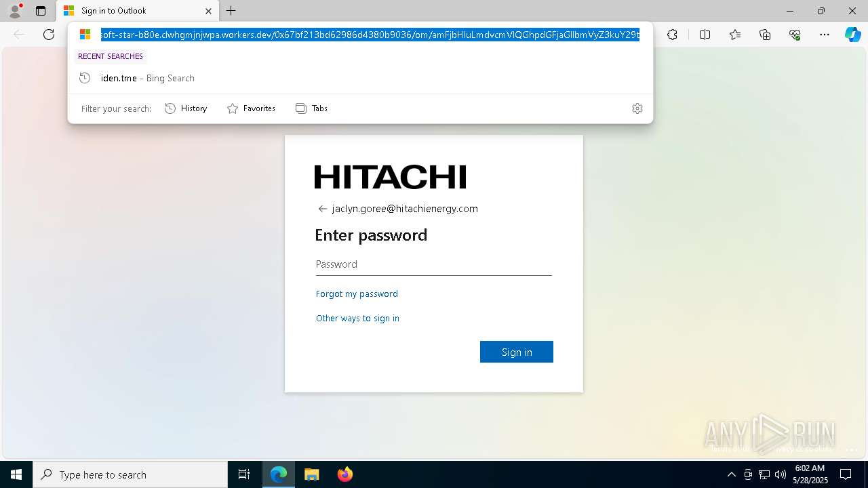
Task: Filter search by Favorites
Action: point(251,108)
